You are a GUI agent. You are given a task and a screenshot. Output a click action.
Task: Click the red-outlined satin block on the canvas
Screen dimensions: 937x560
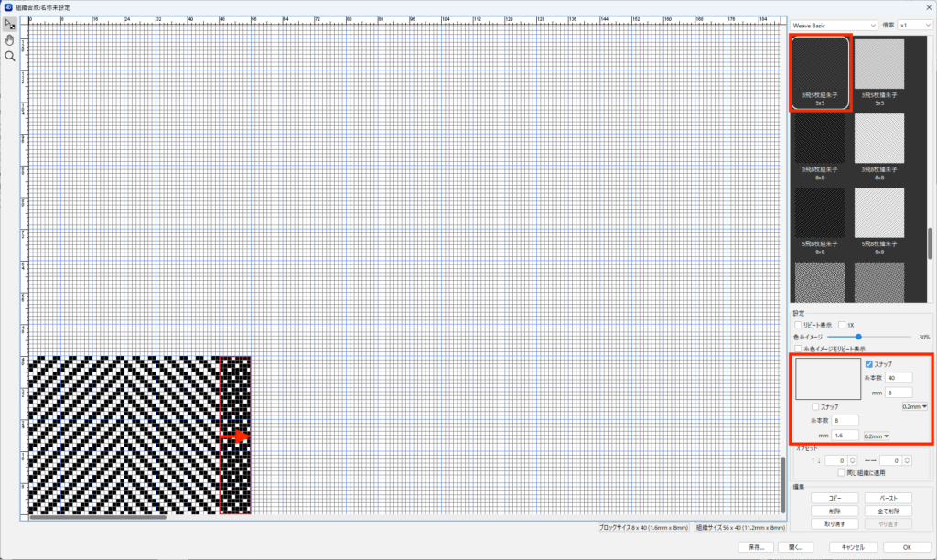click(235, 435)
